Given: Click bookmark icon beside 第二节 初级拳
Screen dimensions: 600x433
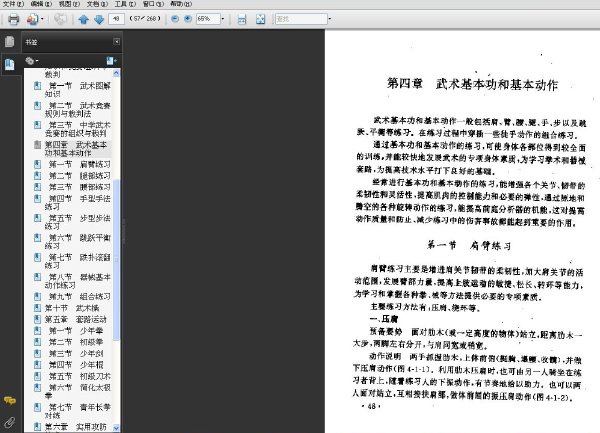Looking at the screenshot, I should [x=38, y=342].
